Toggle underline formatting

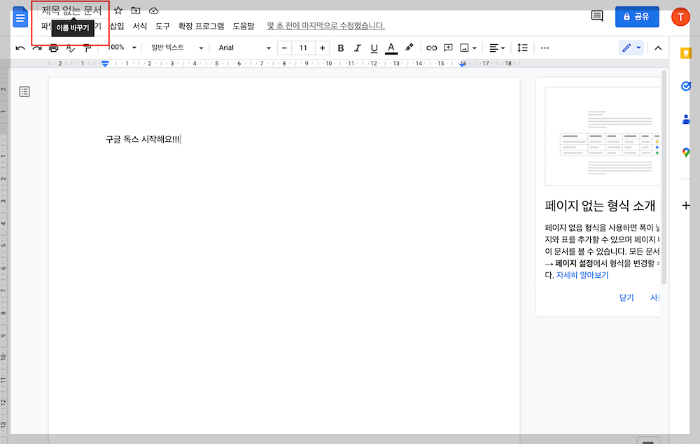coord(374,48)
